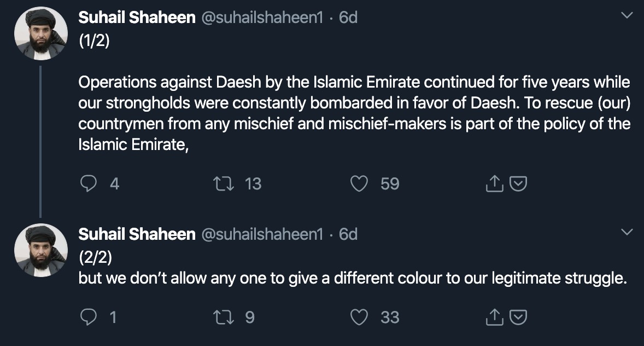Open the first tweet's more options chevron
644x346 pixels.
[x=628, y=16]
